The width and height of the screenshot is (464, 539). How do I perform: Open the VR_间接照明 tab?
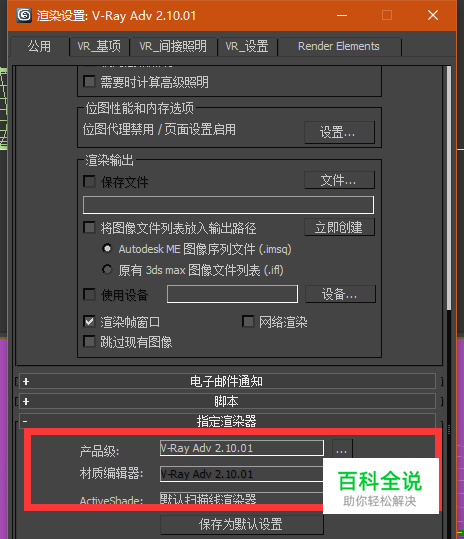click(x=173, y=46)
